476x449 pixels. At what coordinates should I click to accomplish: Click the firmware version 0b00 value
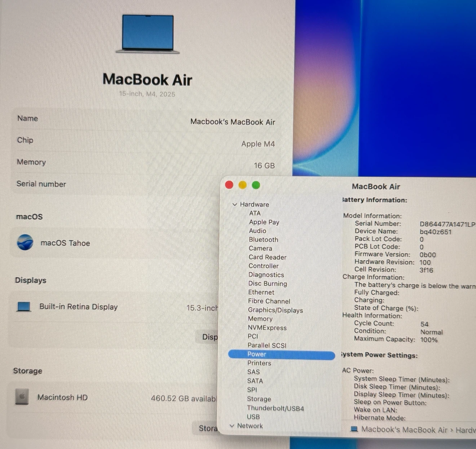click(427, 255)
